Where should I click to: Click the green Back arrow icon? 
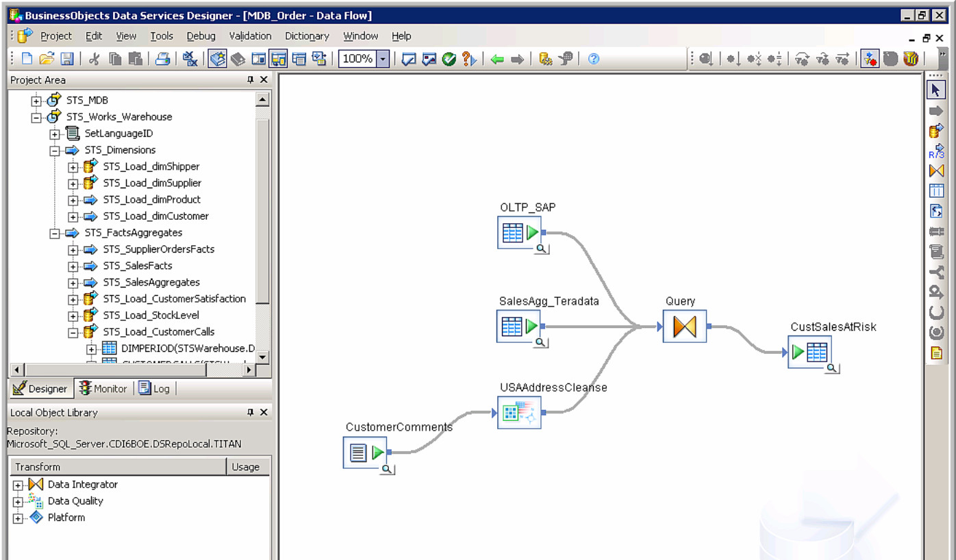[x=497, y=60]
